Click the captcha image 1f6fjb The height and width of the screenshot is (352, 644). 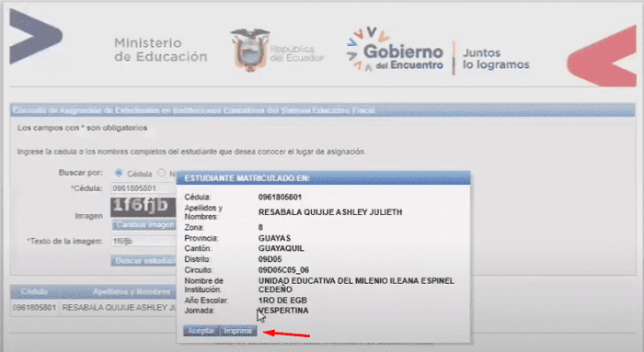pos(143,207)
